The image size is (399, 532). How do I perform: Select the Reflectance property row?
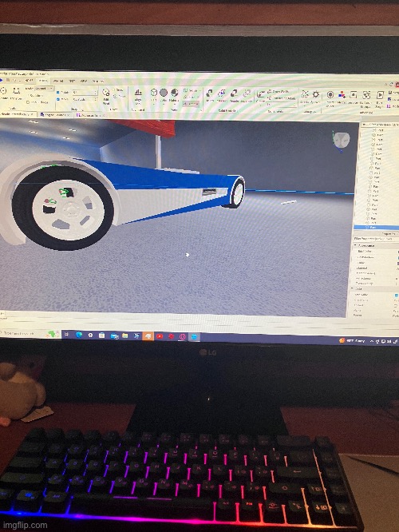375,278
